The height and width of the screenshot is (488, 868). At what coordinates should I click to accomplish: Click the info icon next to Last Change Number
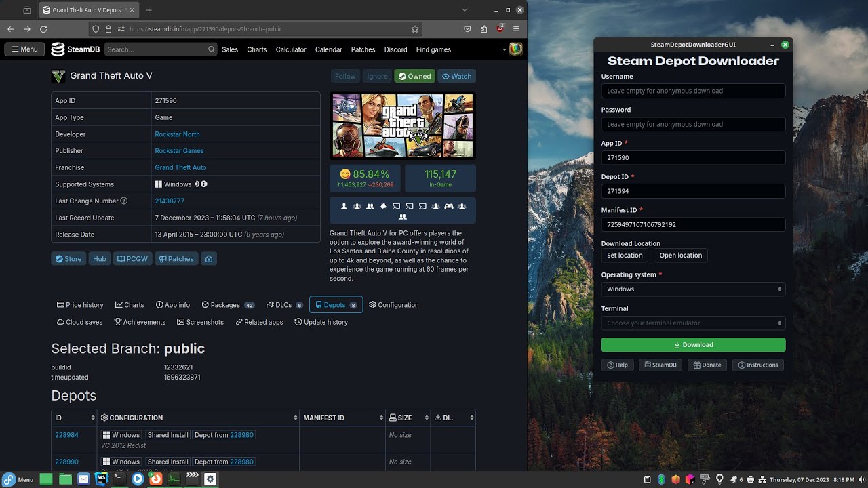124,201
